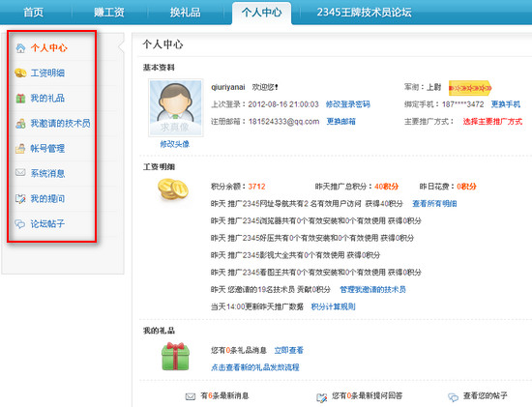Screen dimensions: 532x407
Task: Click the 更换手机 link
Action: [506, 104]
